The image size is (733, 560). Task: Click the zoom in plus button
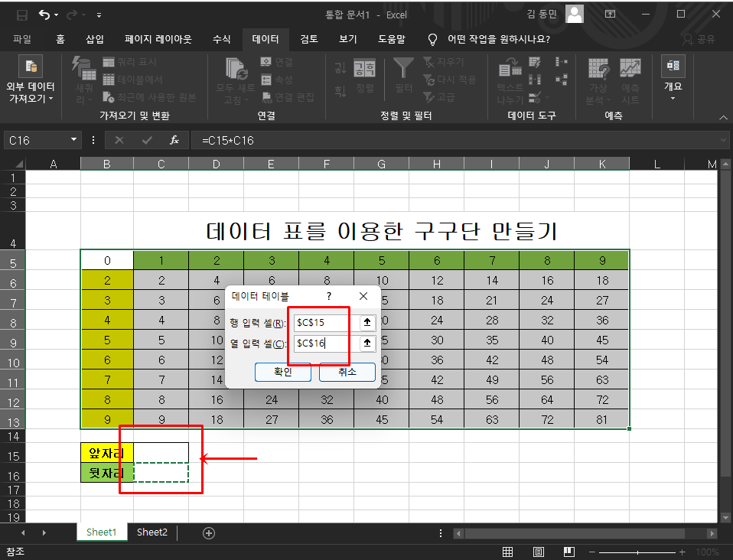(683, 552)
